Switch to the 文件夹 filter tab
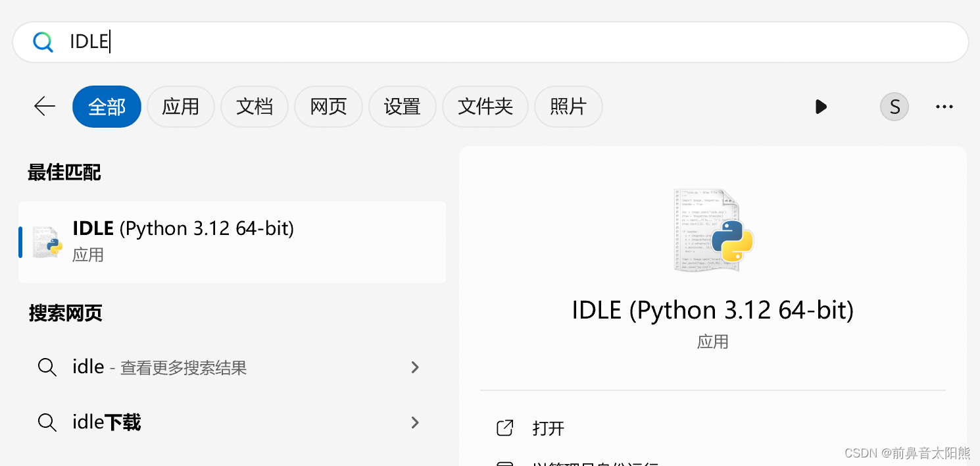This screenshot has width=980, height=466. [x=485, y=107]
